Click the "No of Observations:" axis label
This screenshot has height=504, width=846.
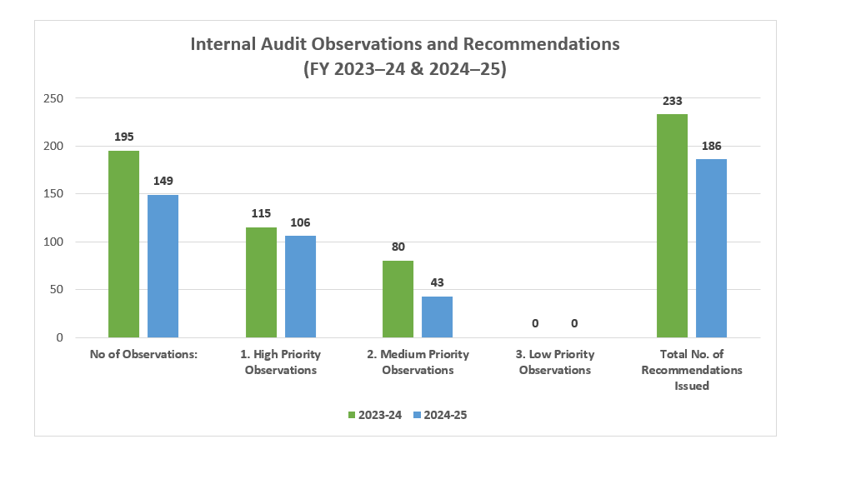click(x=143, y=354)
